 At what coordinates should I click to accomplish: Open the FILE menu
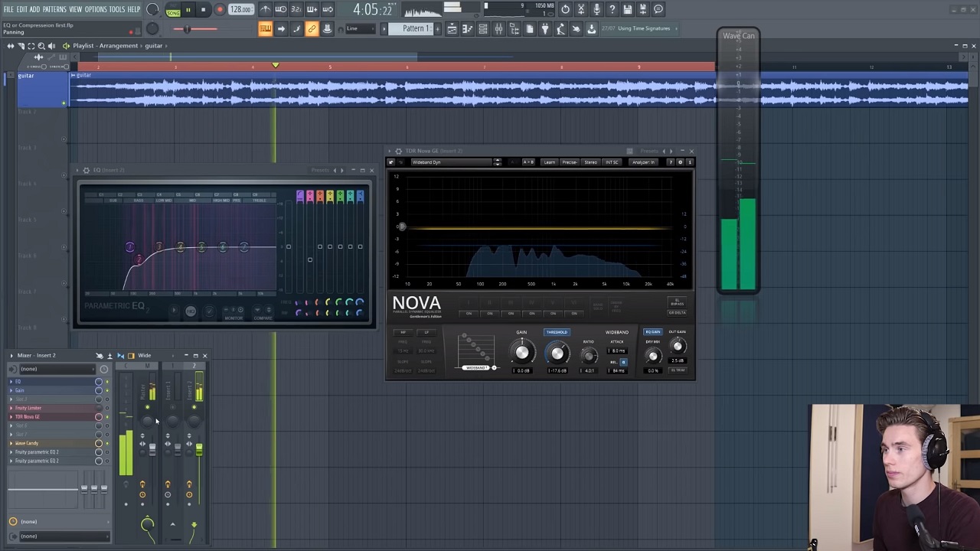click(8, 9)
